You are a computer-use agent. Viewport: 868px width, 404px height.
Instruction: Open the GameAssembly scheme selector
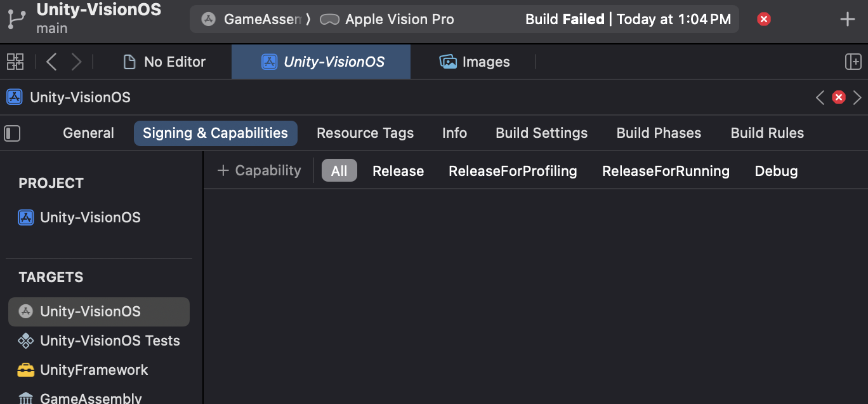(x=253, y=19)
